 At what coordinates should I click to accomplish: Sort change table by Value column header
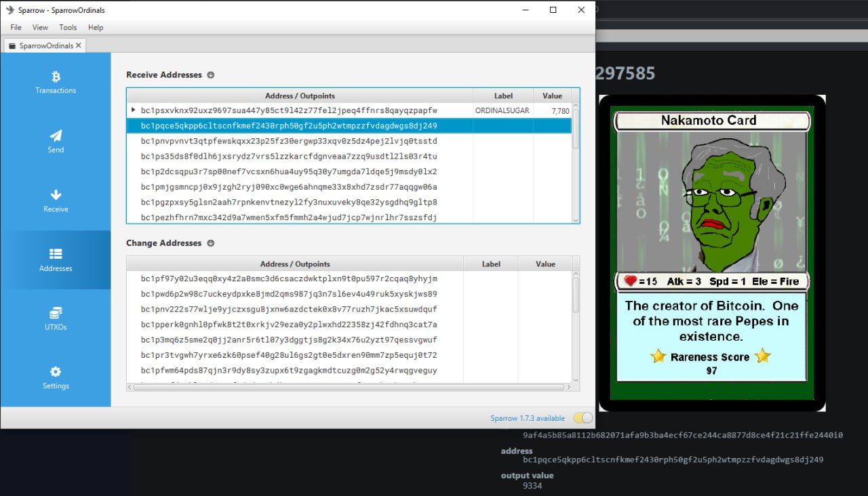click(x=545, y=264)
